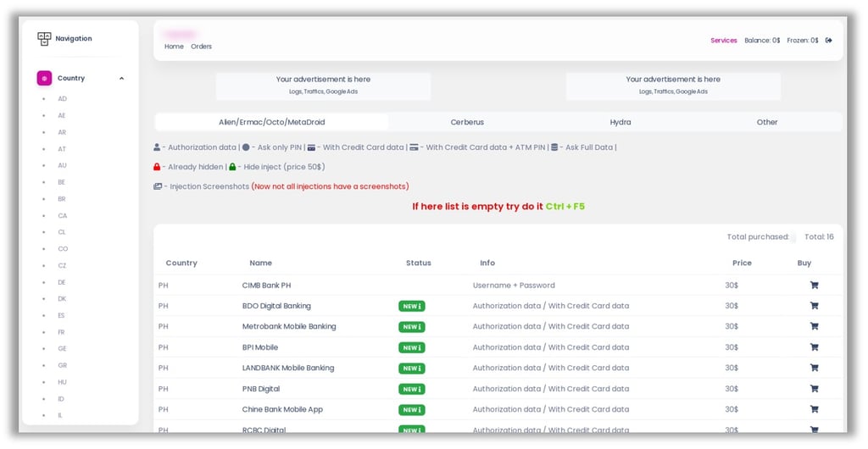The image size is (868, 449).
Task: Click the NEW badge on BDO Digital Banking
Action: point(411,307)
